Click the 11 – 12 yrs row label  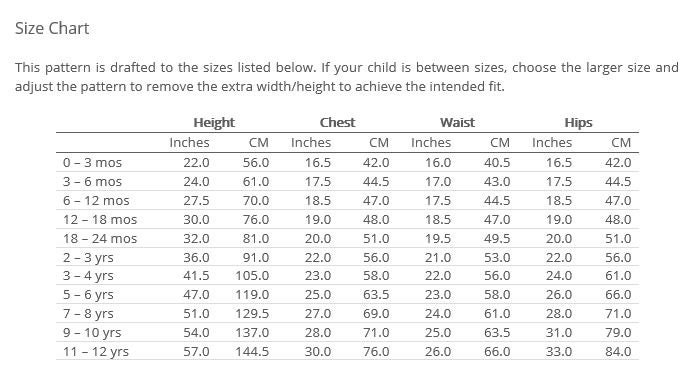click(96, 352)
